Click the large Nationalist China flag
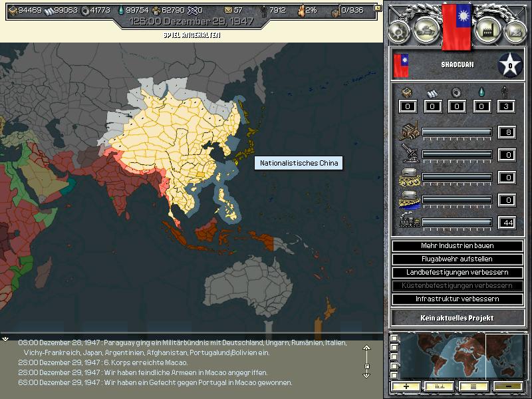This screenshot has width=532, height=399. 456,27
